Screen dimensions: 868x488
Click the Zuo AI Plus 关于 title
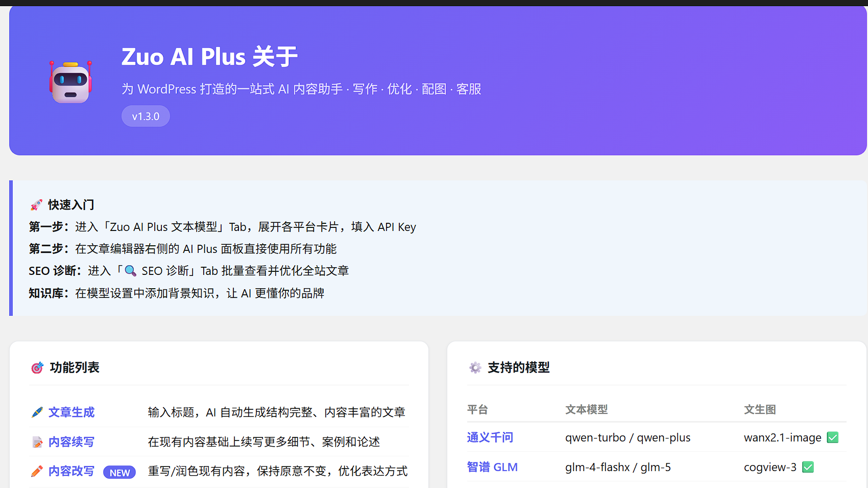click(209, 57)
